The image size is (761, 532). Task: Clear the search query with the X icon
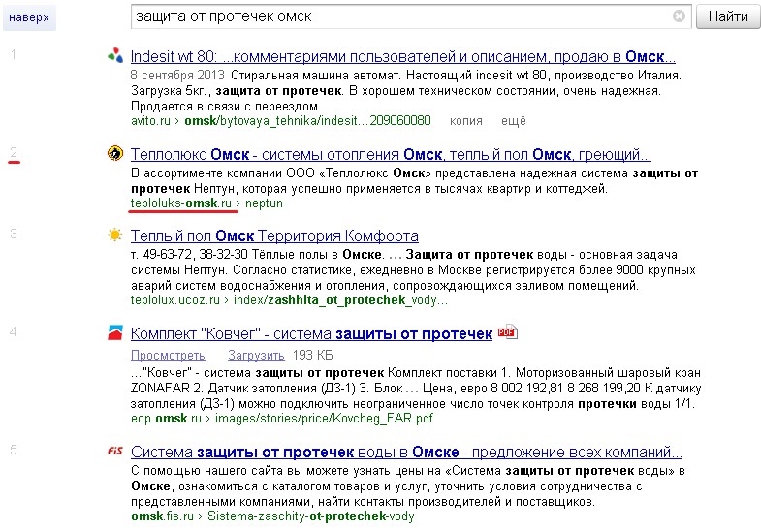(x=679, y=16)
